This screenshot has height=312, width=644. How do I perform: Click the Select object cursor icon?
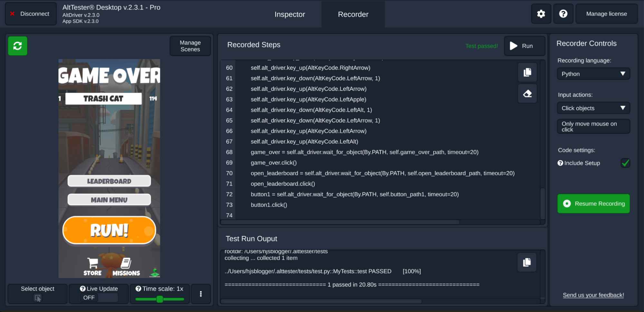38,298
